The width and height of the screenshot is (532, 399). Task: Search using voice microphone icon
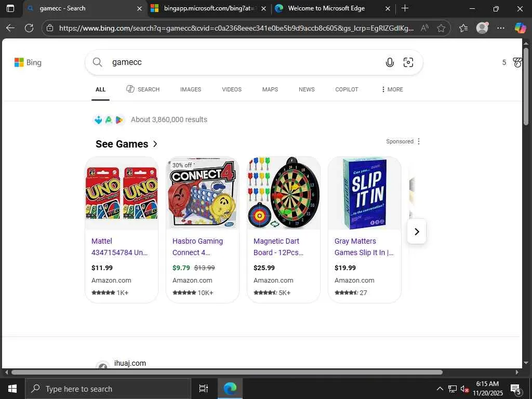tap(390, 62)
